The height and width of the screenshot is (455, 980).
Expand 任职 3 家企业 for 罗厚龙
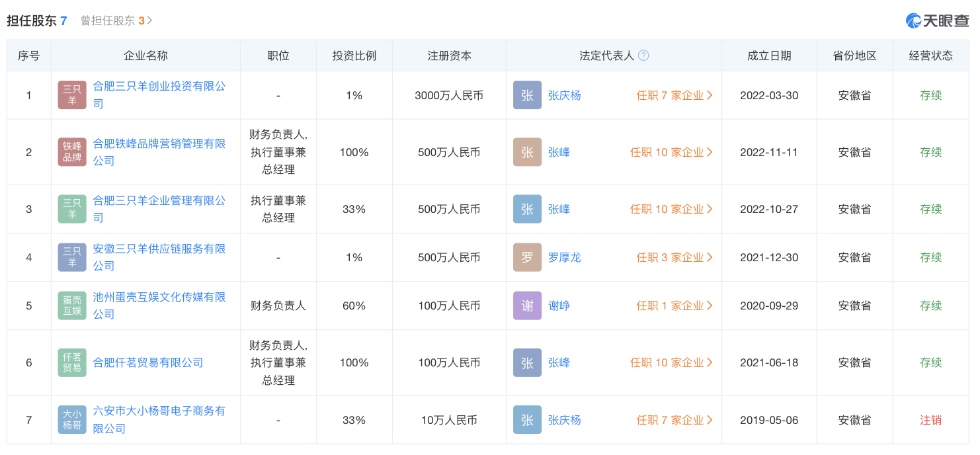(674, 257)
